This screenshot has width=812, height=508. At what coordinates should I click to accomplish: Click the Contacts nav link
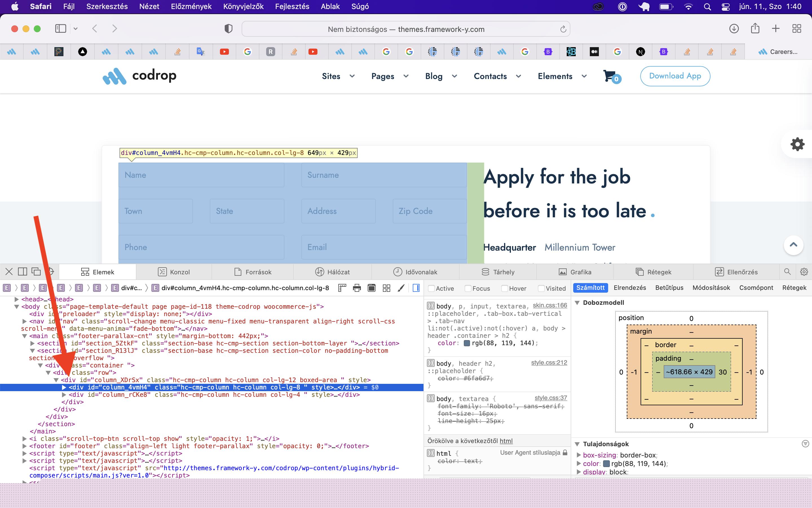(x=490, y=76)
